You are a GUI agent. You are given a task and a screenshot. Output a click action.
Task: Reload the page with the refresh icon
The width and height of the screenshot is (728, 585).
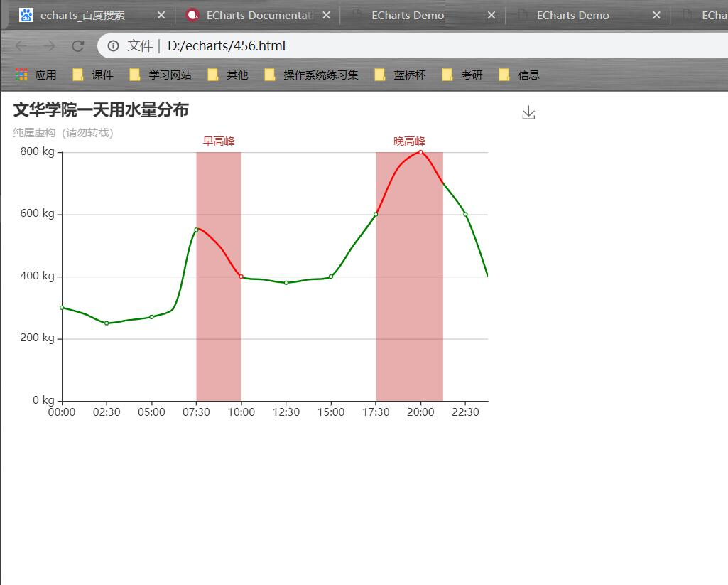pos(77,45)
